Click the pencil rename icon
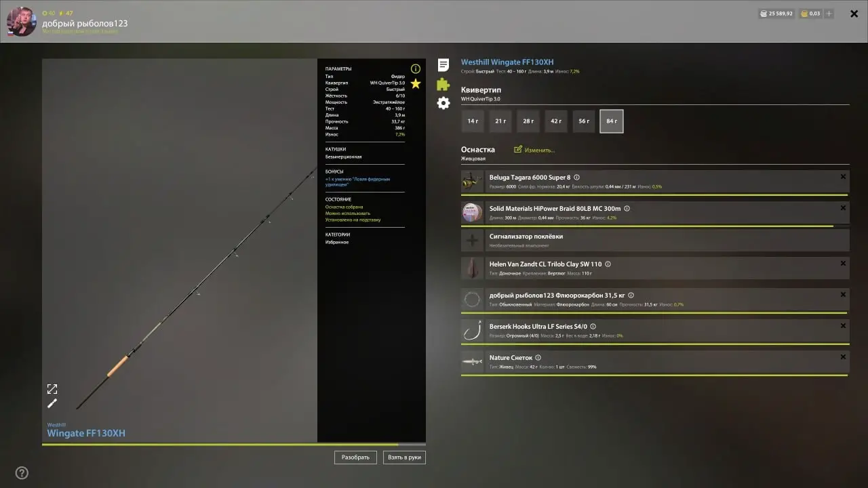Image resolution: width=868 pixels, height=488 pixels. [x=52, y=403]
